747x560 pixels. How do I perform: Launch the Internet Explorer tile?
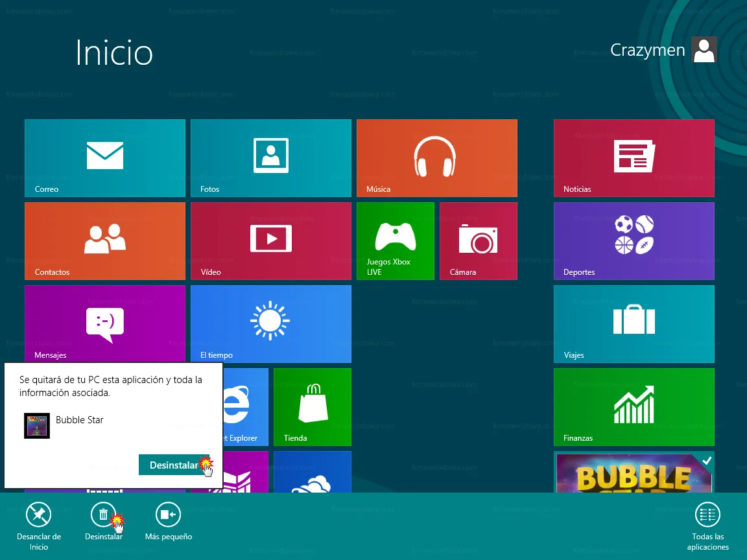(245, 406)
